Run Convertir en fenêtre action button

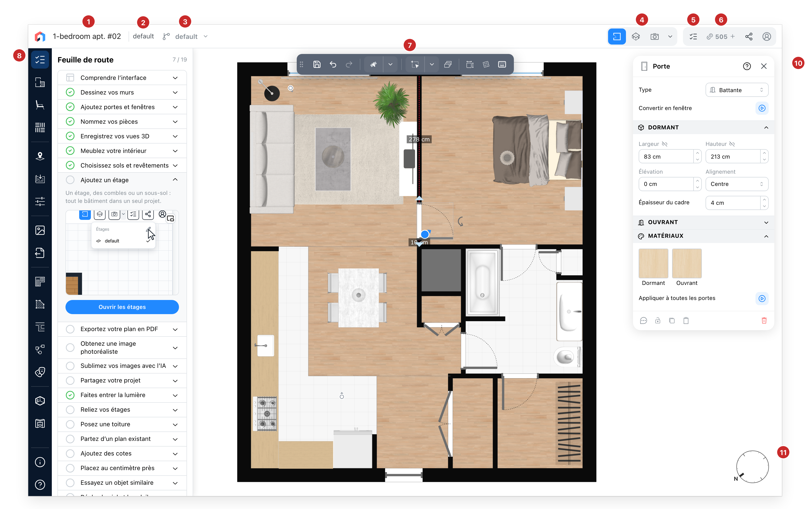click(x=762, y=108)
